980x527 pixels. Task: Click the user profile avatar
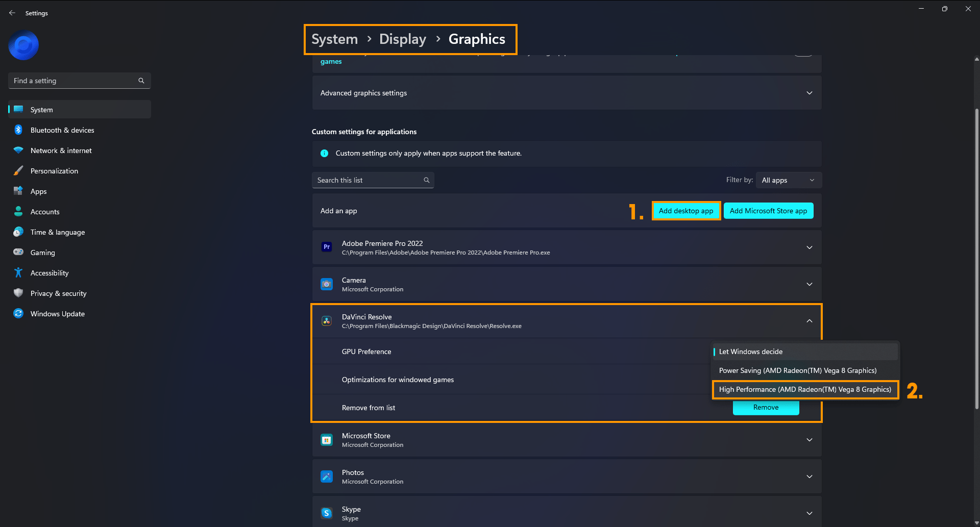pyautogui.click(x=23, y=45)
